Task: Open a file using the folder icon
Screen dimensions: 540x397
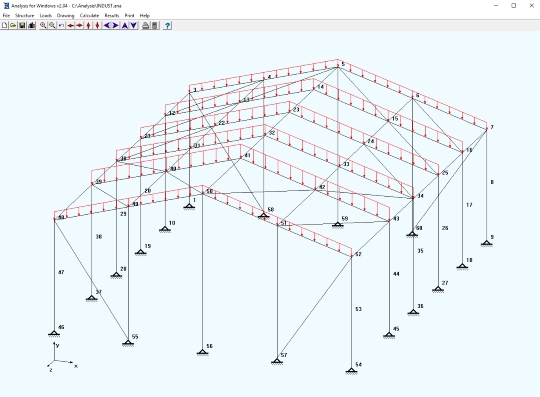Action: 13,25
